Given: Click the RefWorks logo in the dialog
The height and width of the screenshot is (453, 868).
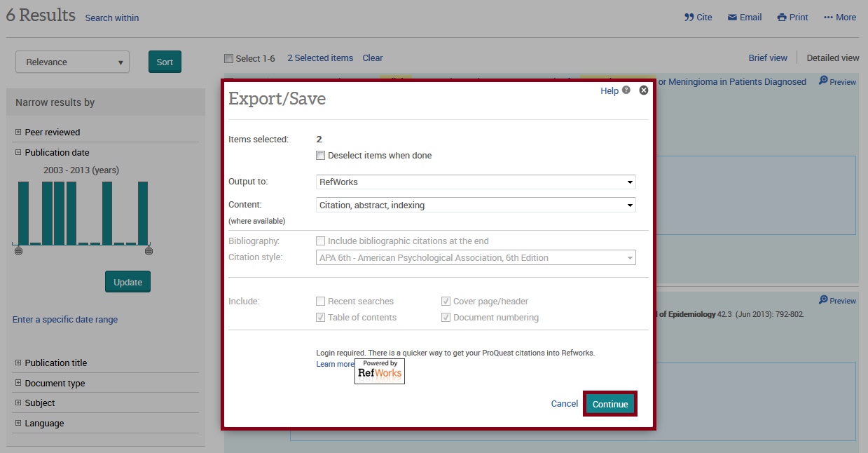Looking at the screenshot, I should (x=379, y=371).
